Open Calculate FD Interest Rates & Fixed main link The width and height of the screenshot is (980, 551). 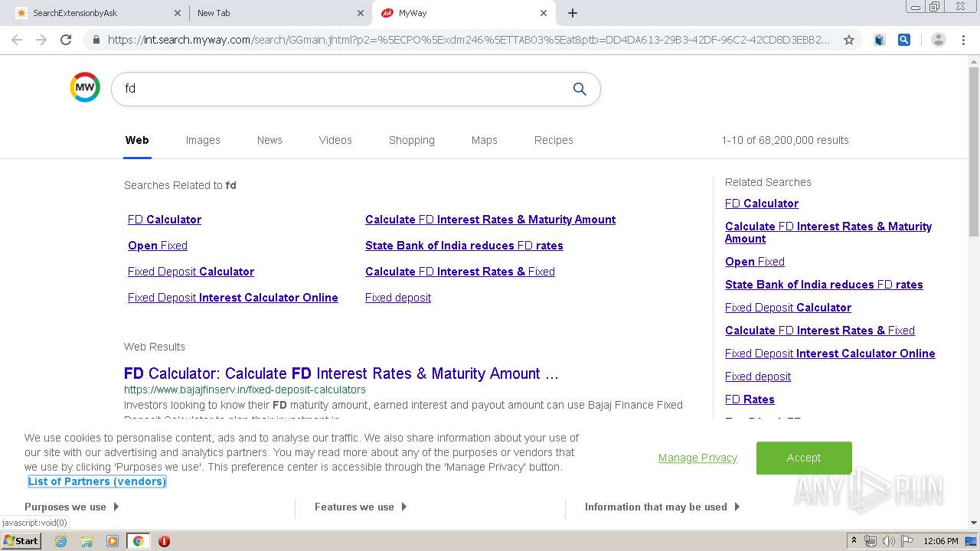pyautogui.click(x=460, y=272)
